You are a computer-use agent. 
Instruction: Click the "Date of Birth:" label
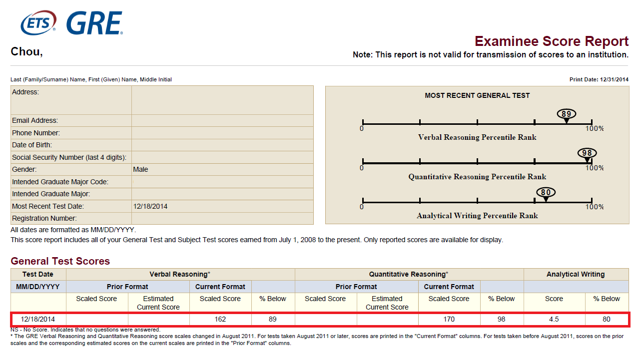(32, 145)
